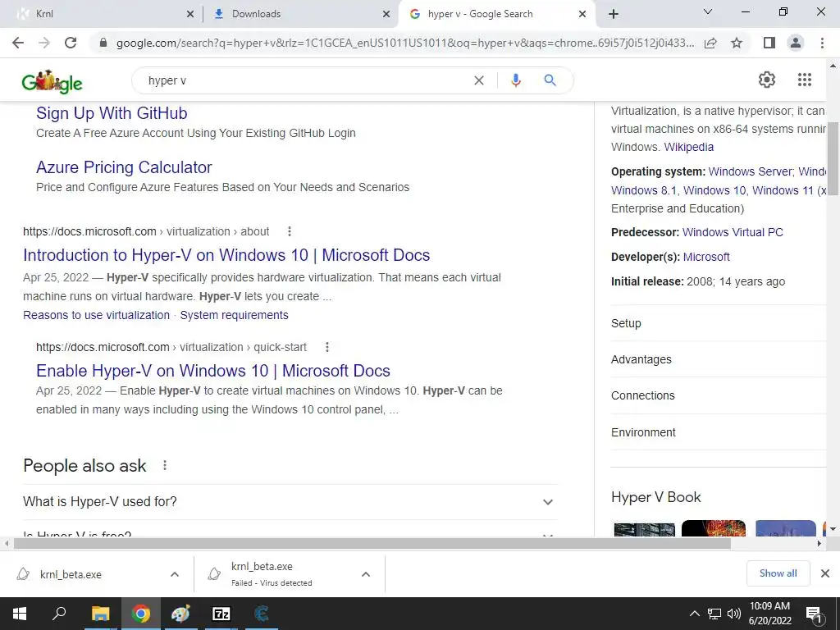Open the Sign Up With GitHub link

[112, 113]
